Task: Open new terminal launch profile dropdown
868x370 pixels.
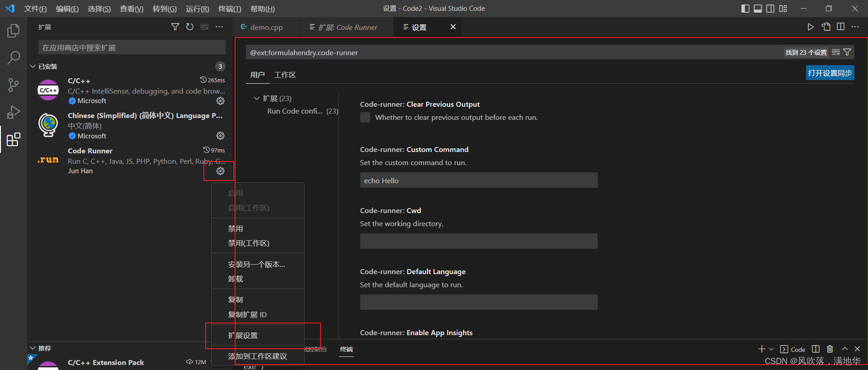Action: tap(771, 349)
